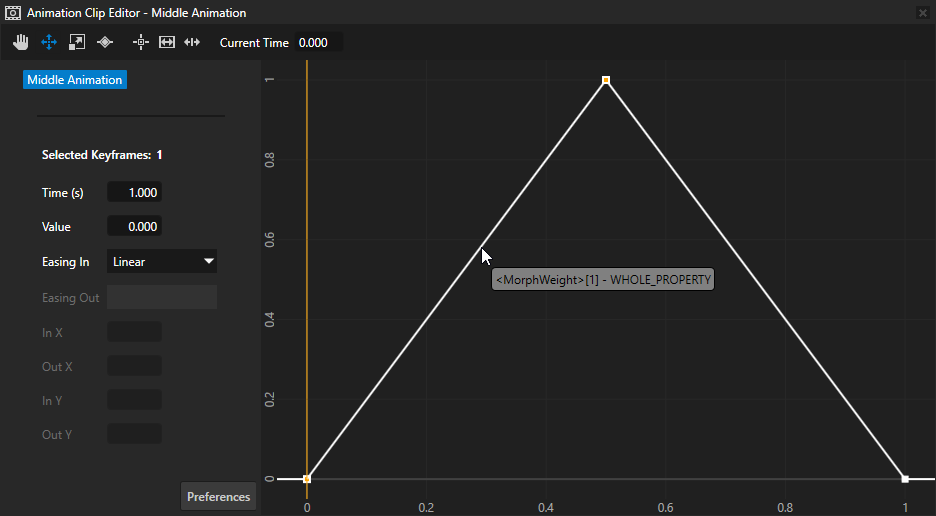Click the Current Time input field

point(318,43)
